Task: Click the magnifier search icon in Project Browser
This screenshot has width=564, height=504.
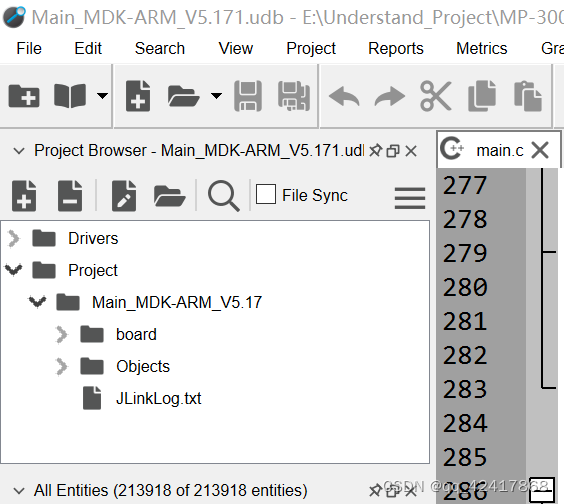Action: point(224,196)
